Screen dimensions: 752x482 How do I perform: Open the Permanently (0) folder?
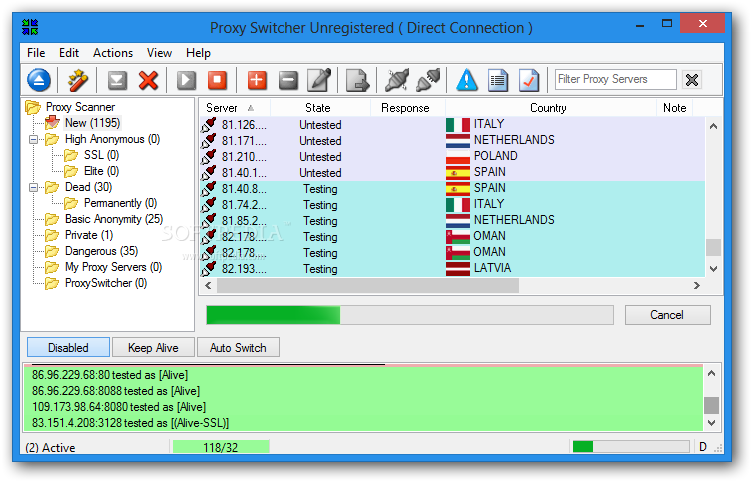[120, 203]
